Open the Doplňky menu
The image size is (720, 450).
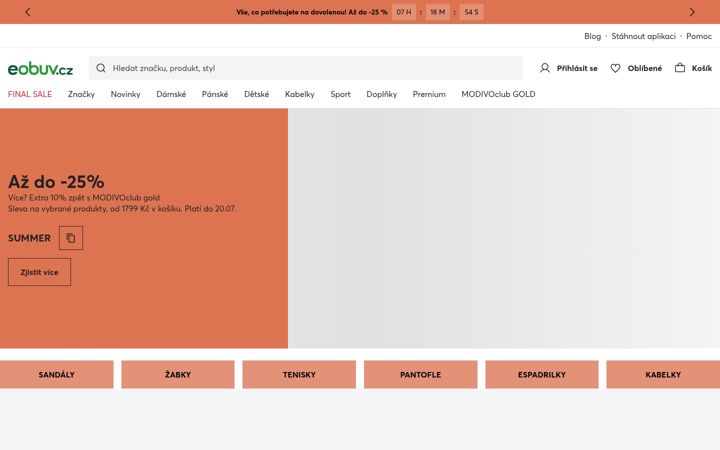coord(382,94)
